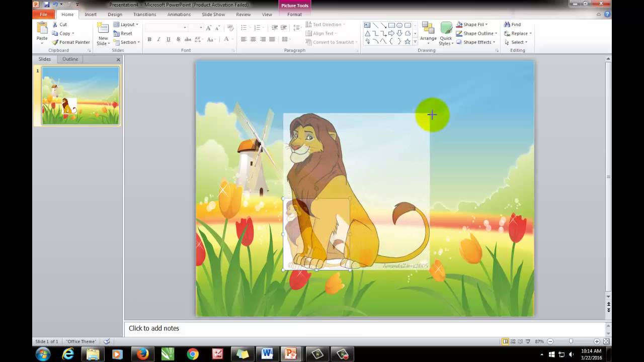Click the Paste clipboard icon
The height and width of the screenshot is (362, 644).
(42, 28)
